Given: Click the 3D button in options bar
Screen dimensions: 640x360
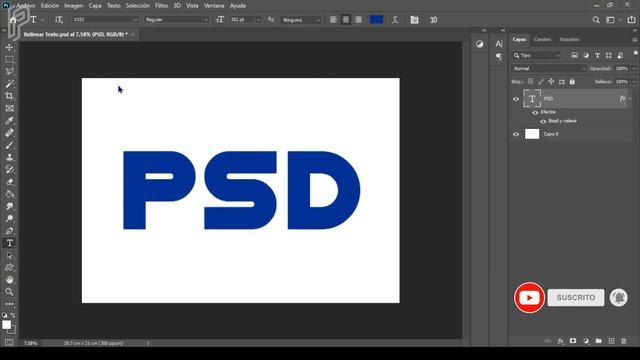Looking at the screenshot, I should click(433, 20).
